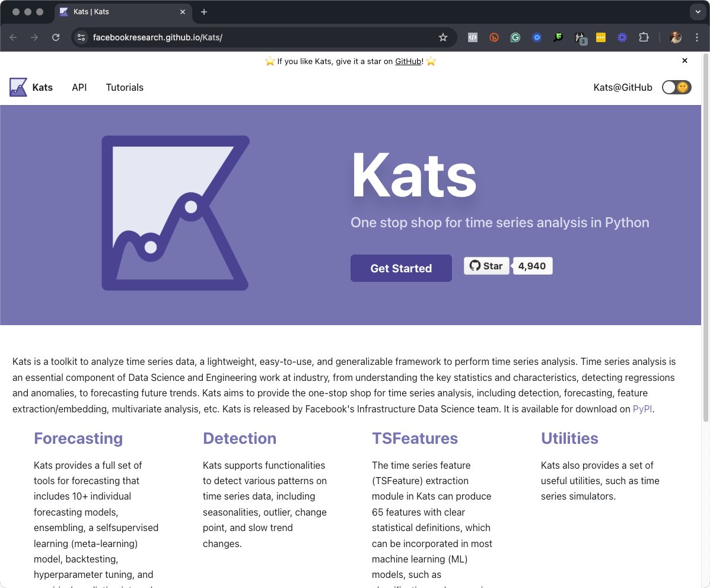710x588 pixels.
Task: Open the Kats@GitHub link
Action: (623, 87)
